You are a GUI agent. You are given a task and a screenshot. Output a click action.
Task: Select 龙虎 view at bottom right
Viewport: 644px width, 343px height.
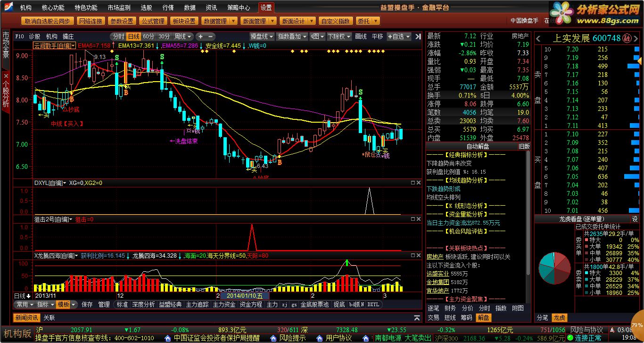559,318
